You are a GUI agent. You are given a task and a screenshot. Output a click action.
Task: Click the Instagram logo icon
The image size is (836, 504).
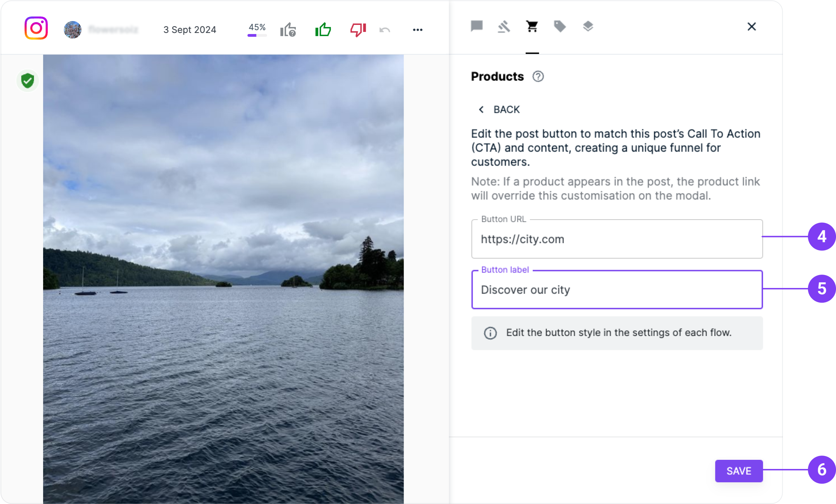pyautogui.click(x=36, y=28)
